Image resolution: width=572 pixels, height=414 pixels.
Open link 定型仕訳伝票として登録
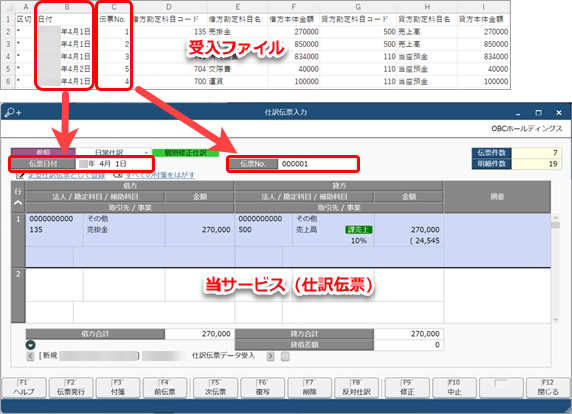pyautogui.click(x=67, y=175)
